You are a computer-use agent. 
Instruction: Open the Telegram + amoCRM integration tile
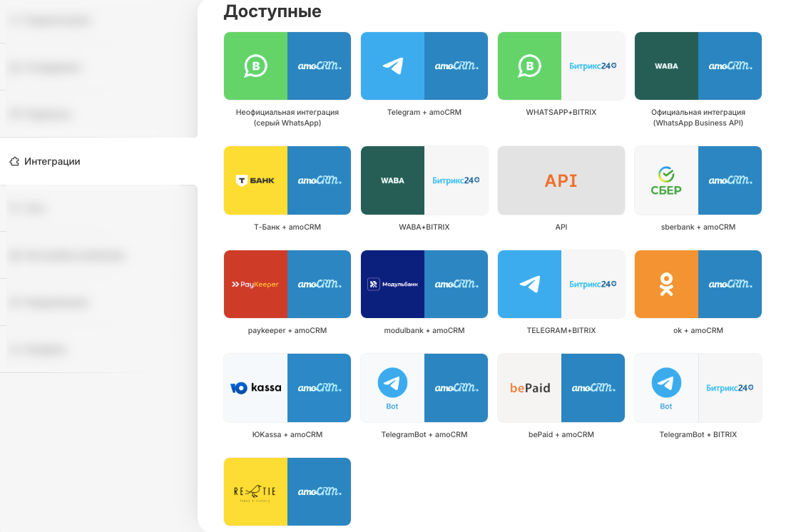pos(424,66)
